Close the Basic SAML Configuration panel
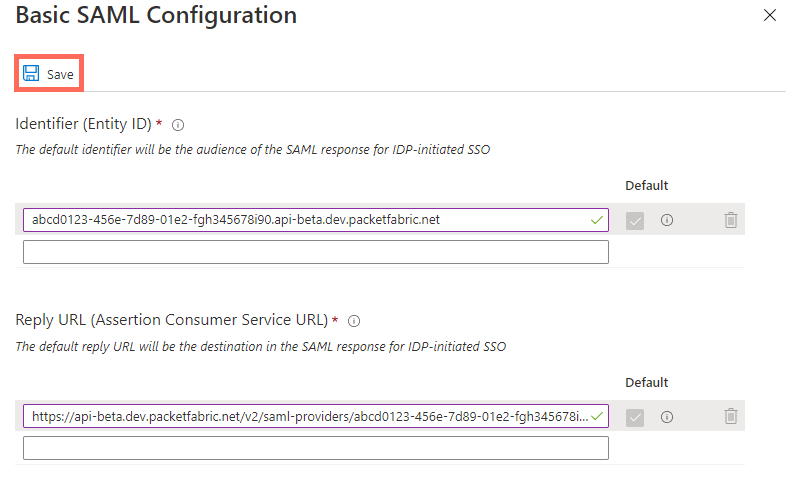 click(769, 15)
